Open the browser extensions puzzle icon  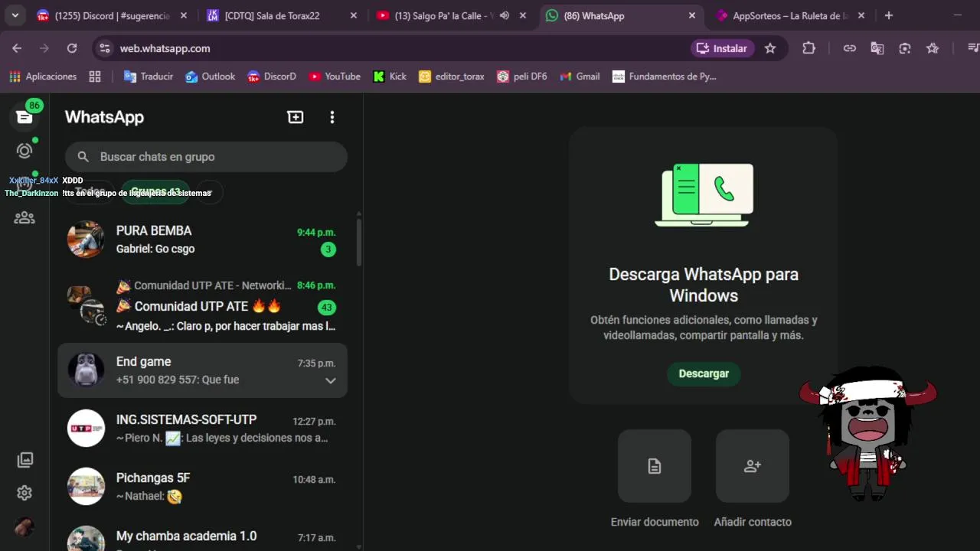click(x=809, y=48)
